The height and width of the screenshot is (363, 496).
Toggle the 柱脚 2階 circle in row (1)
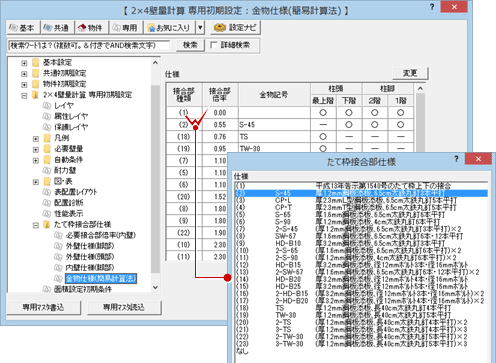click(375, 113)
